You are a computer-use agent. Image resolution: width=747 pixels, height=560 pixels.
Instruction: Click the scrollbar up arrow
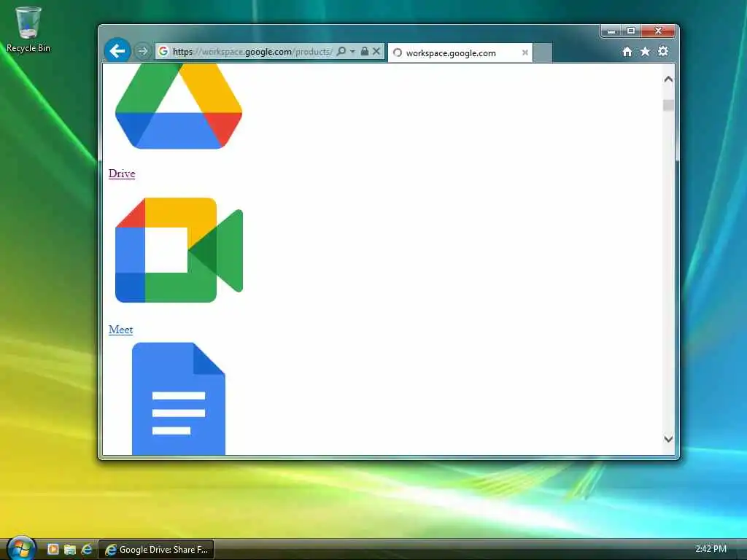pos(668,79)
